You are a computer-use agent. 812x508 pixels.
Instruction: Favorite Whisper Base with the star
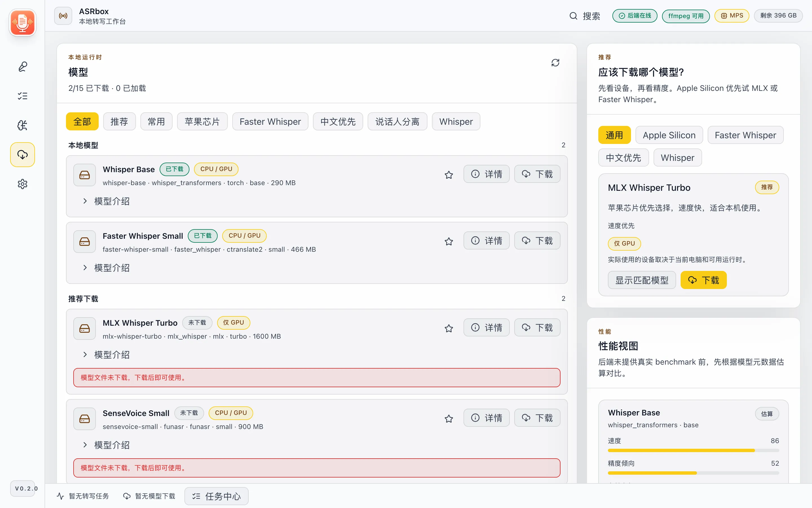point(449,175)
